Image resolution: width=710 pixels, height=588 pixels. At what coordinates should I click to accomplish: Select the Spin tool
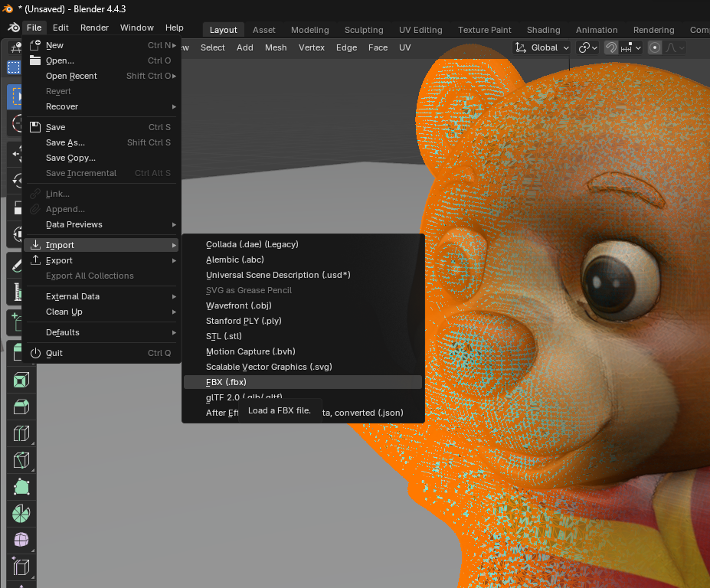click(x=21, y=514)
